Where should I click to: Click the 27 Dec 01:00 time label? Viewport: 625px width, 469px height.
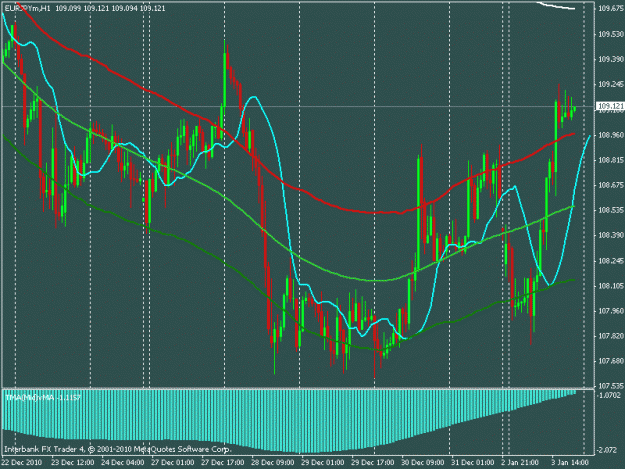(x=173, y=463)
